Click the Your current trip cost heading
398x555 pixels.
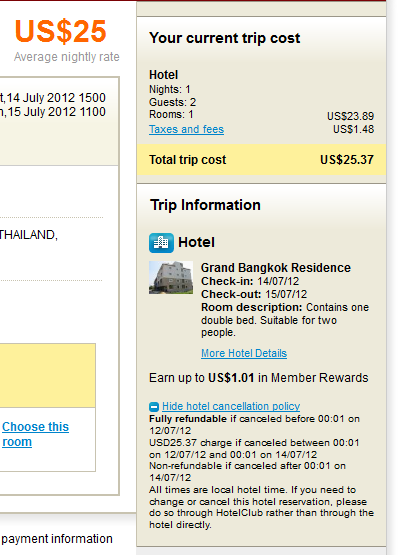point(224,38)
